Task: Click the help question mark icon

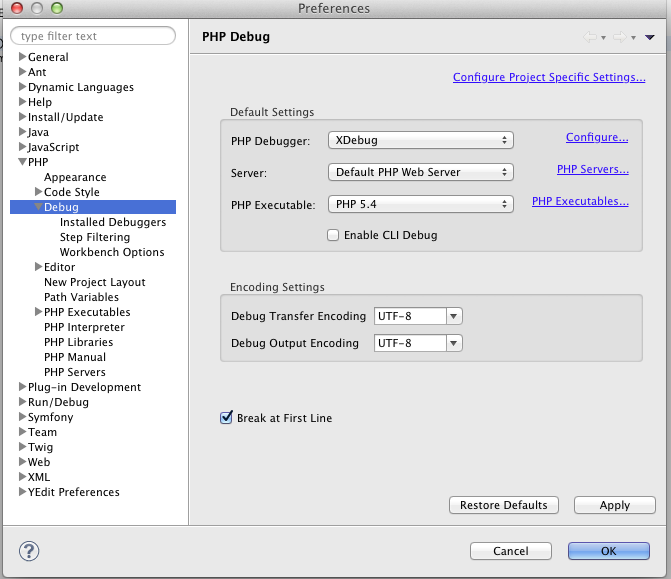Action: tap(29, 551)
